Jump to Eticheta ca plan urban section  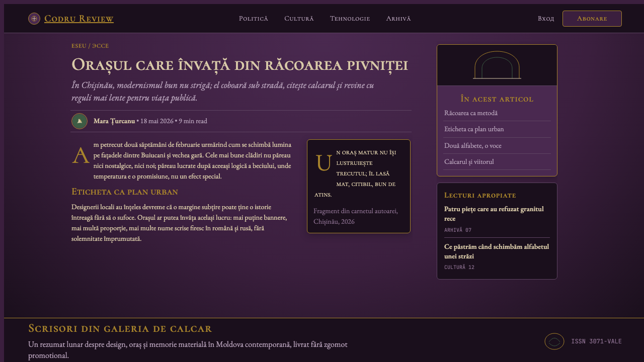point(497,129)
